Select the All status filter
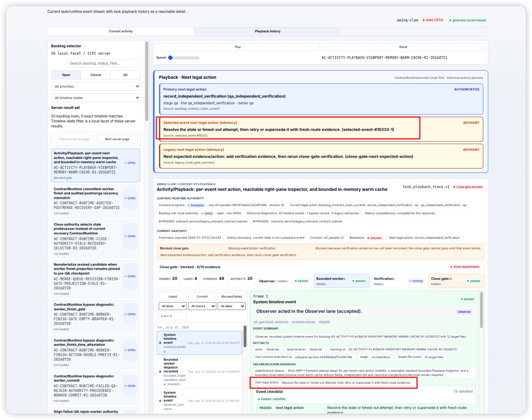 tap(125, 75)
